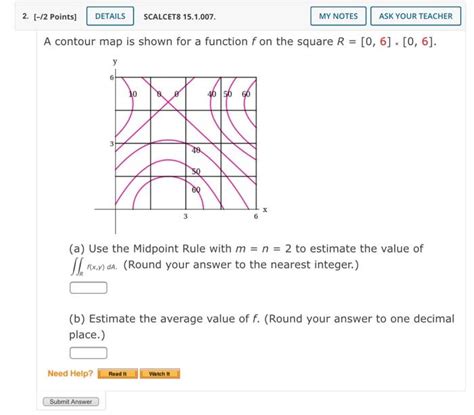Open the Watch It help button
This screenshot has width=474, height=415.
(x=160, y=374)
